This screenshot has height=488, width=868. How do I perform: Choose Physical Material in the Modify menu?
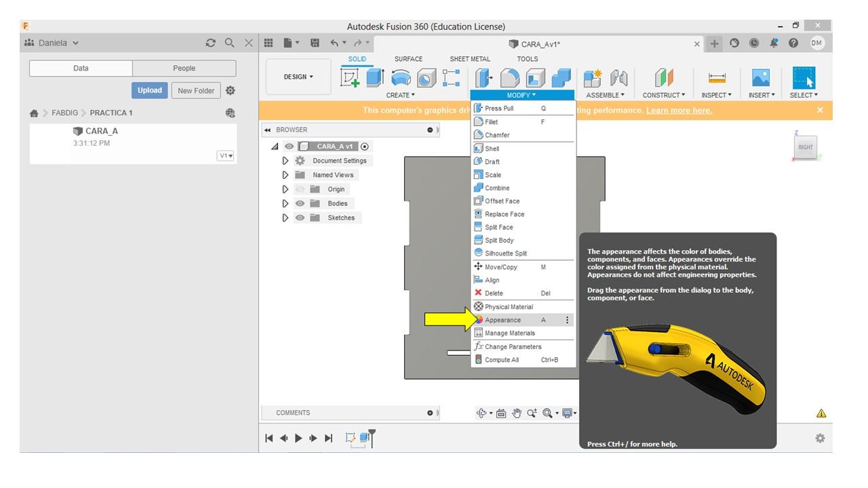coord(523,307)
